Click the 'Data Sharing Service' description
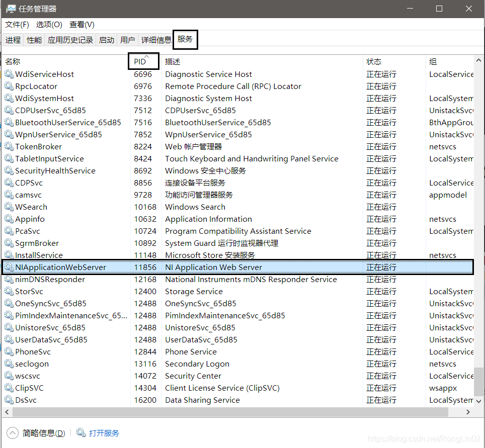The width and height of the screenshot is (485, 448). [x=202, y=400]
